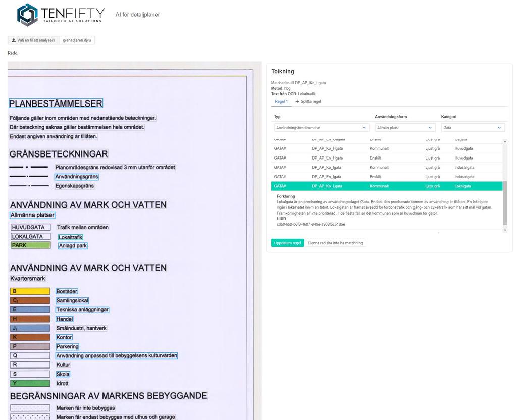This screenshot has height=420, width=517.
Task: Open the Typ dropdown showing Användningsbestämmelse
Action: click(x=322, y=128)
